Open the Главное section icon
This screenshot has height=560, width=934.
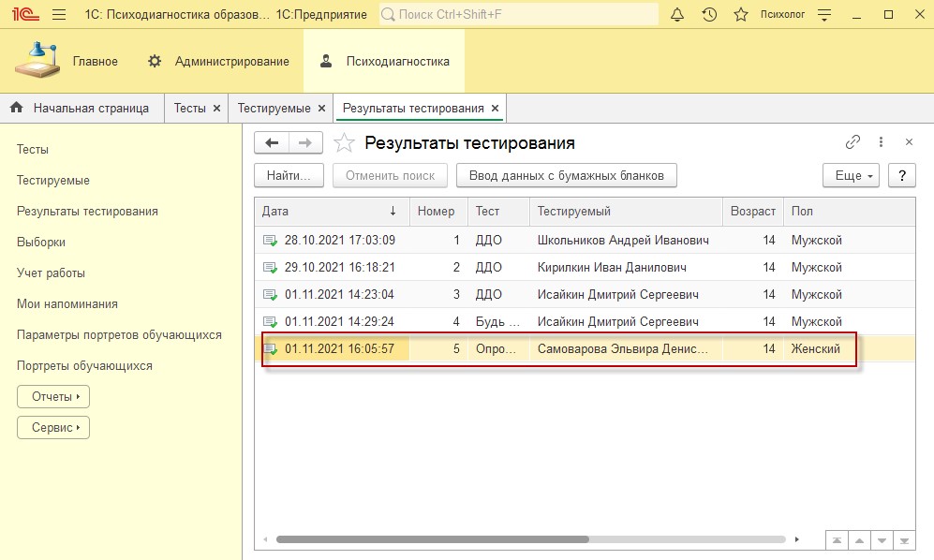tap(37, 60)
